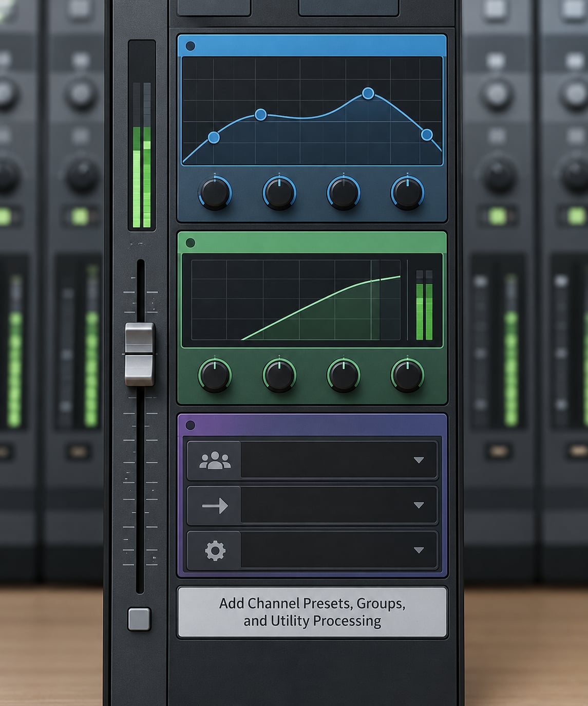Image resolution: width=588 pixels, height=706 pixels.
Task: Select the highest peak EQ node
Action: (368, 93)
